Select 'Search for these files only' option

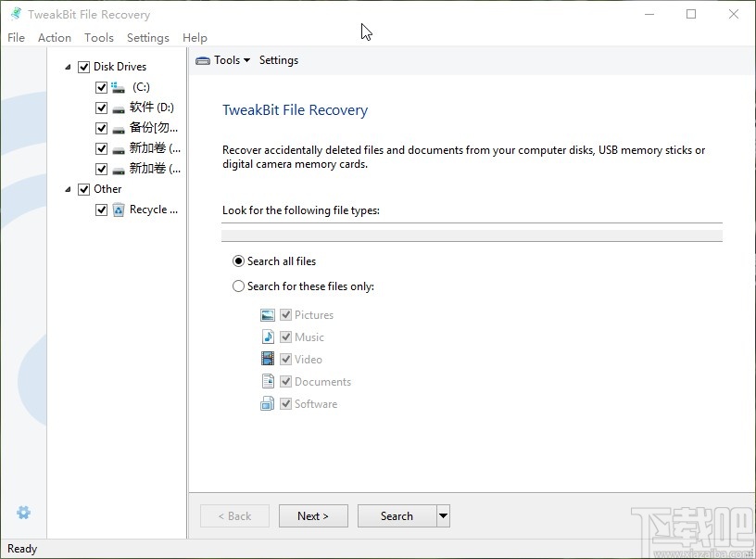[x=239, y=286]
